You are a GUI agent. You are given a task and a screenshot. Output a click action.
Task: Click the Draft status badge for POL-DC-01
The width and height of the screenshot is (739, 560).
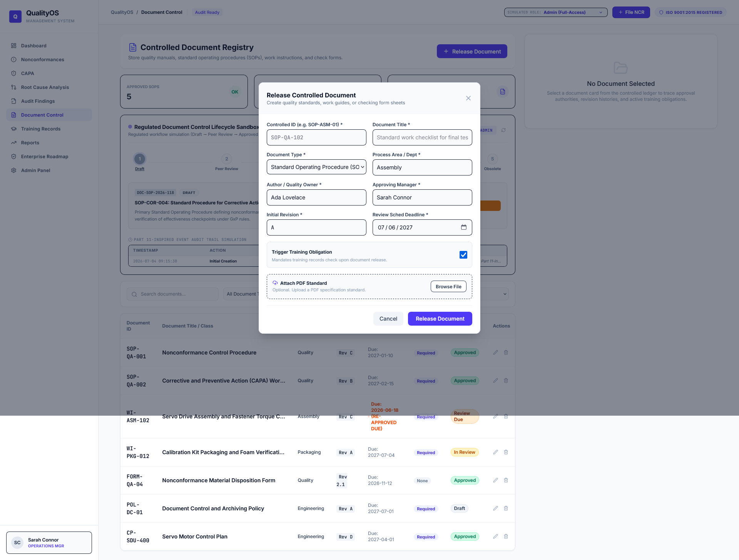[x=459, y=508]
